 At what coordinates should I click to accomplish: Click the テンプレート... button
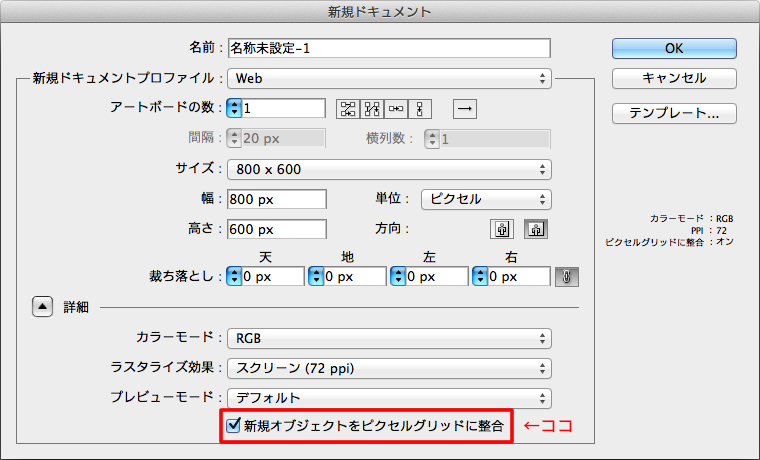[674, 113]
